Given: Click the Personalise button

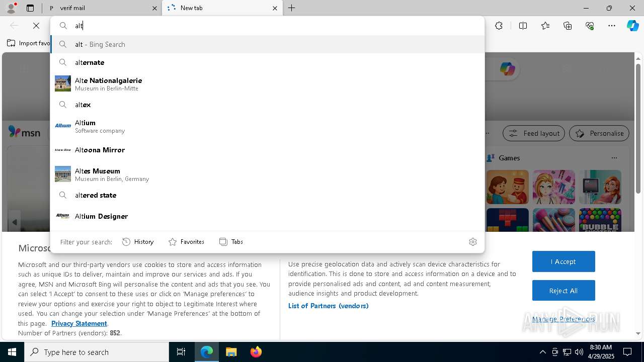Looking at the screenshot, I should pos(599,133).
